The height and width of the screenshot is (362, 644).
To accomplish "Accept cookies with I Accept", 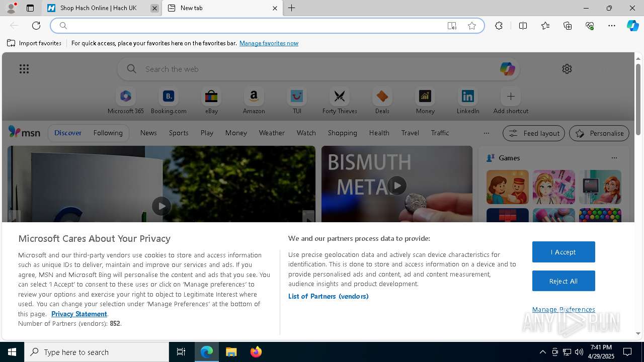I will (563, 252).
